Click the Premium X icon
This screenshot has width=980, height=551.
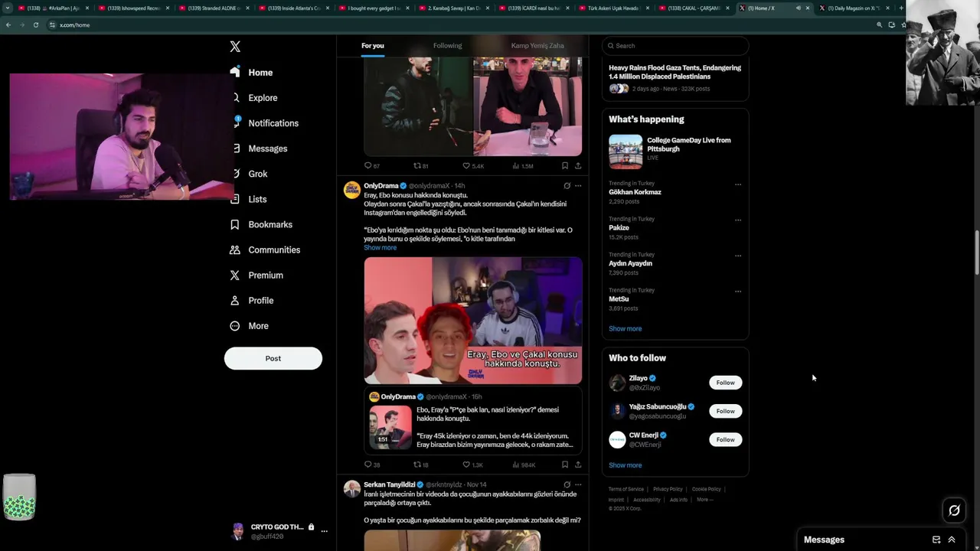(x=234, y=275)
